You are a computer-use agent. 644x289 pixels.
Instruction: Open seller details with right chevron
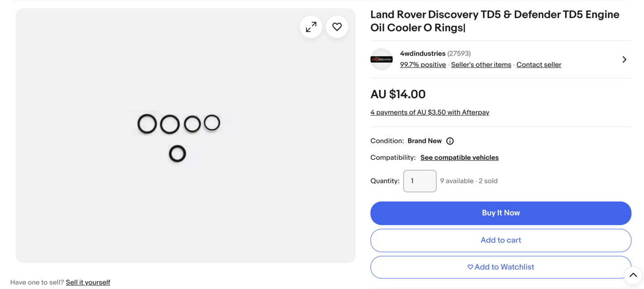click(624, 60)
